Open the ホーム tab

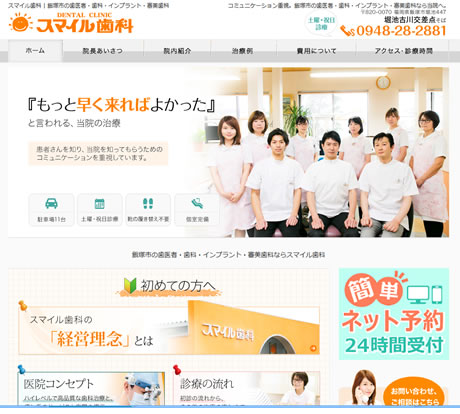35,51
